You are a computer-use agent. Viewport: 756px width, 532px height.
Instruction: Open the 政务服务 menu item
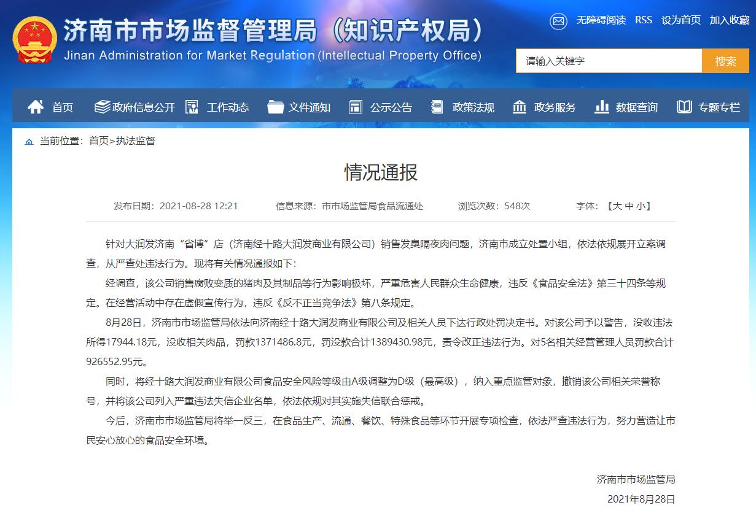click(555, 107)
